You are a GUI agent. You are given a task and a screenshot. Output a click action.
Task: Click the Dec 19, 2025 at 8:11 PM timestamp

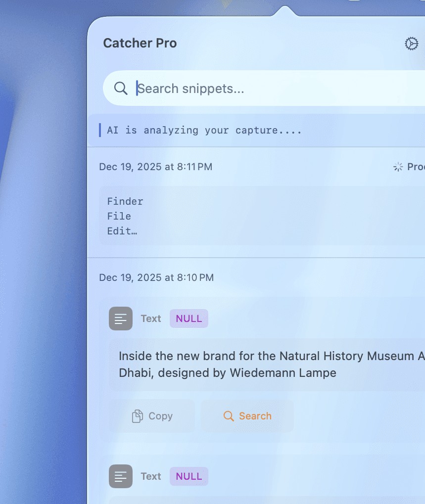pos(155,167)
